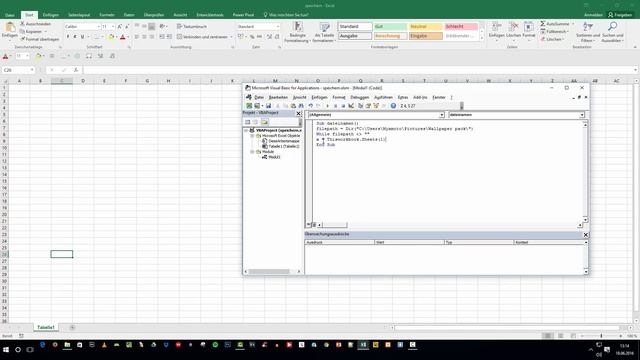
Task: Open the dateinamen procedure dropdown in VBA
Action: click(582, 115)
